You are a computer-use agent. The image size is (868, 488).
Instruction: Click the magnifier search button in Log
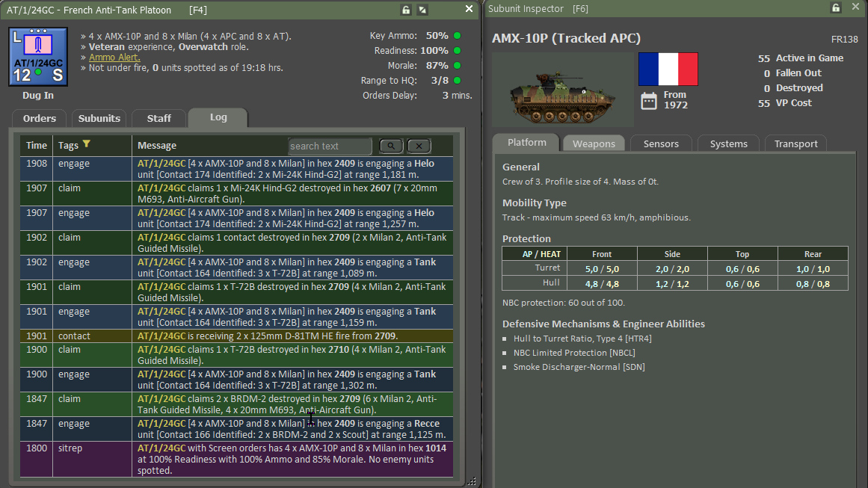tap(391, 146)
